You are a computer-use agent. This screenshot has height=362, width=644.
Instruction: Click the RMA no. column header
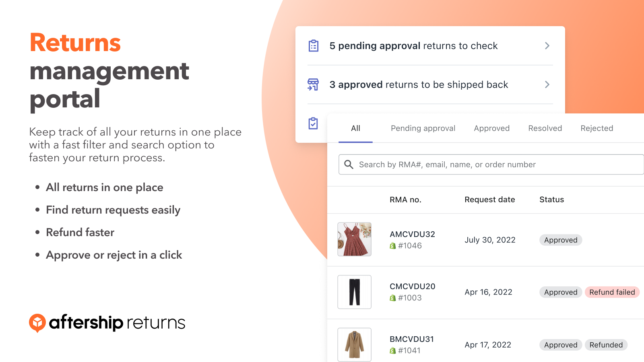(x=405, y=200)
